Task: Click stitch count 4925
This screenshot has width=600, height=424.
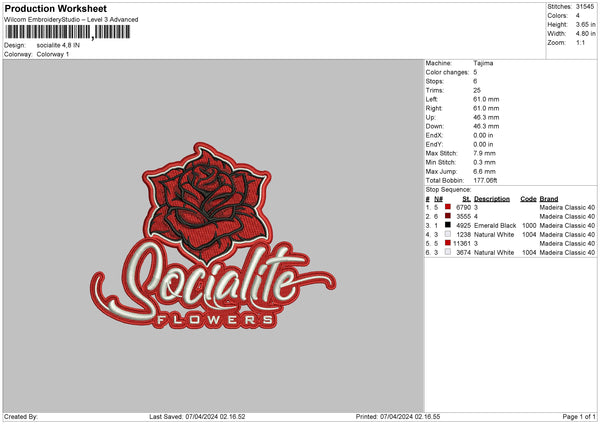Action: coord(463,225)
